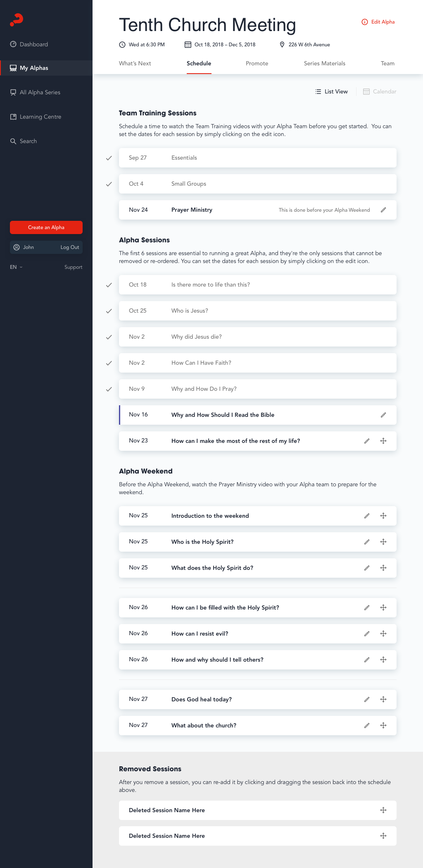This screenshot has width=423, height=868.
Task: Click move handle on Does God heal today?
Action: click(383, 700)
